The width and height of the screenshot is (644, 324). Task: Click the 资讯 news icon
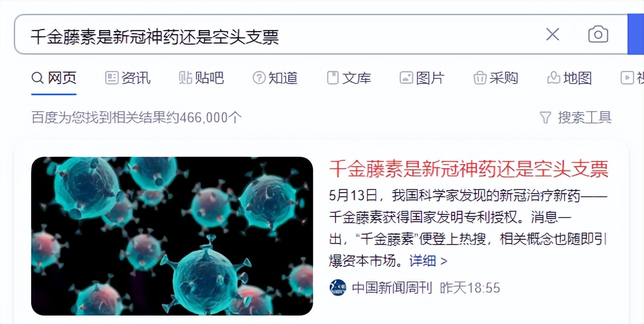tap(111, 78)
